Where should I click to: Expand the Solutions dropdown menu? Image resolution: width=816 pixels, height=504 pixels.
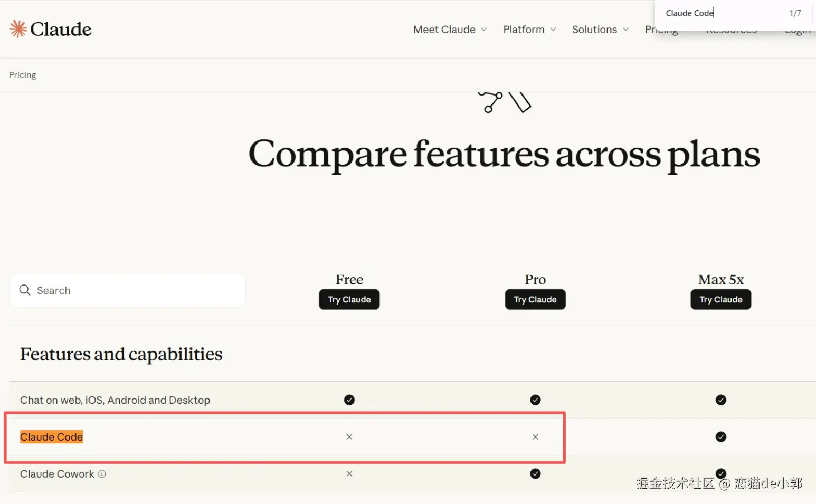point(600,30)
